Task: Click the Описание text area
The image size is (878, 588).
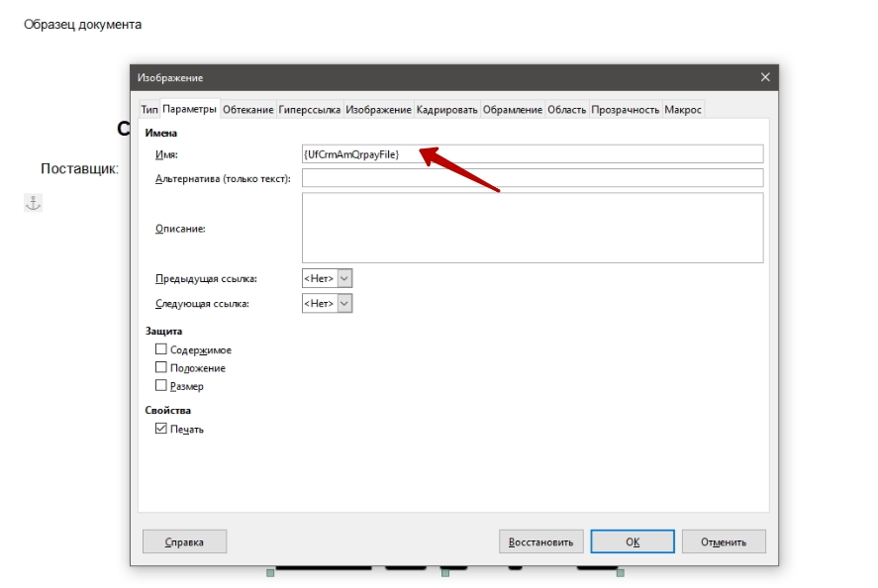Action: pos(533,228)
